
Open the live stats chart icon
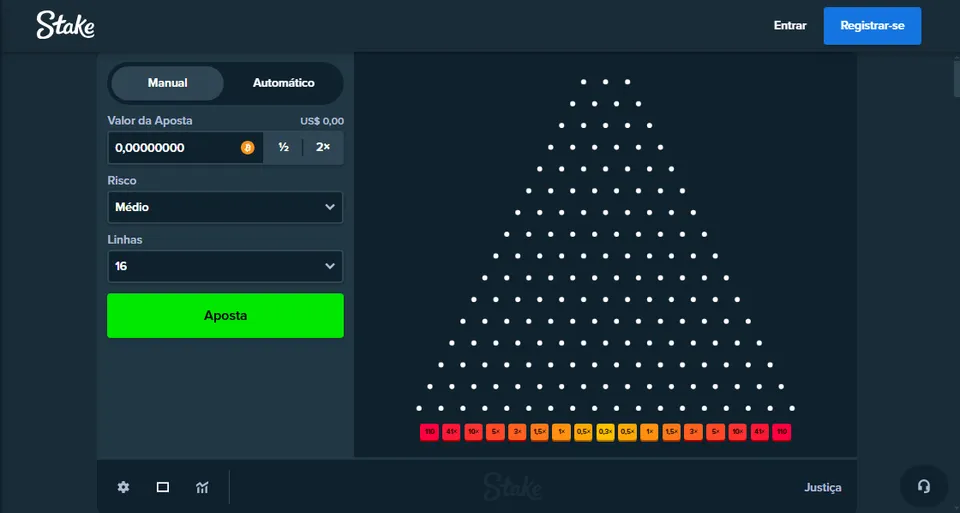pos(202,487)
